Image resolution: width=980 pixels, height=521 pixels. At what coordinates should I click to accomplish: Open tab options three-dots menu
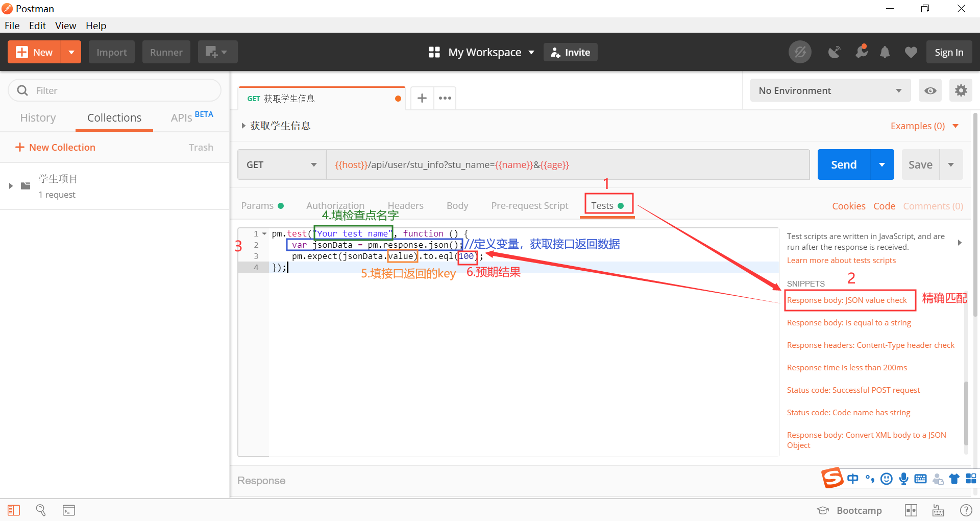(x=445, y=98)
